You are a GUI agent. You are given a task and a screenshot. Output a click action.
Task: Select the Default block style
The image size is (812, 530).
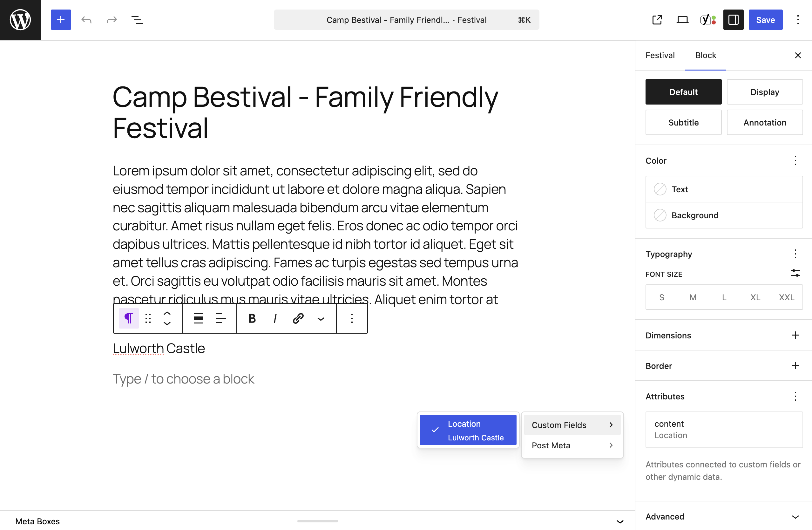point(683,92)
